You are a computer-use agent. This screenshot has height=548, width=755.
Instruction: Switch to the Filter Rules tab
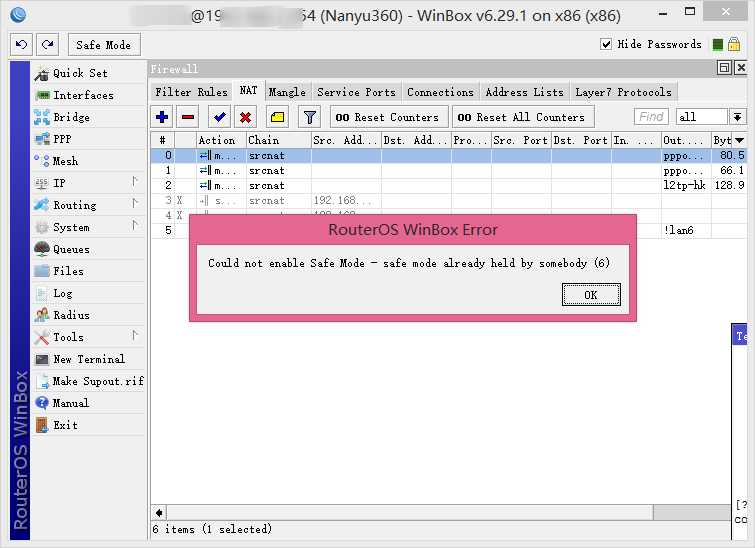pos(191,92)
